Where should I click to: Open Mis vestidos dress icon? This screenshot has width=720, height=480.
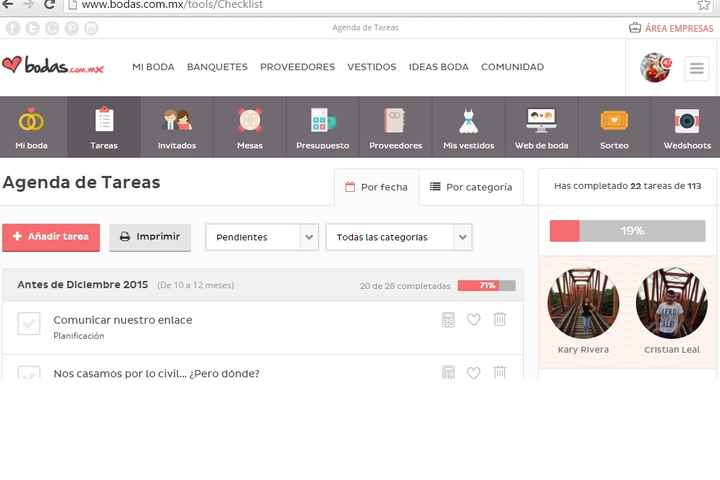coord(469,121)
